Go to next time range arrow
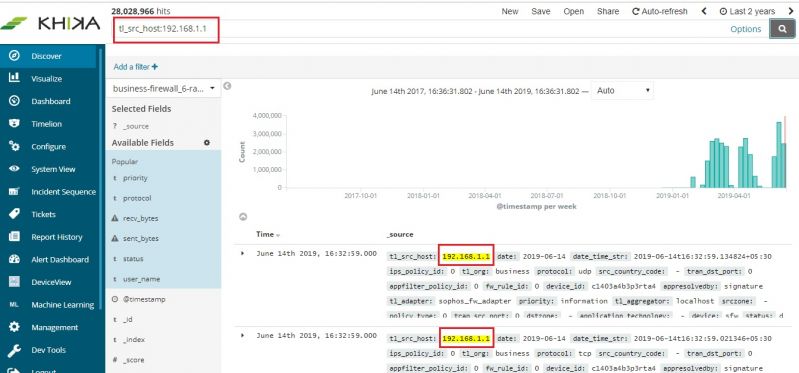This screenshot has width=799, height=373. click(791, 11)
